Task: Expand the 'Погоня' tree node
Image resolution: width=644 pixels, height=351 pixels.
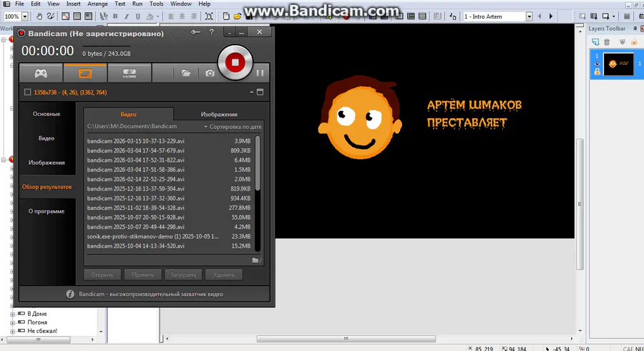Action: (13, 322)
